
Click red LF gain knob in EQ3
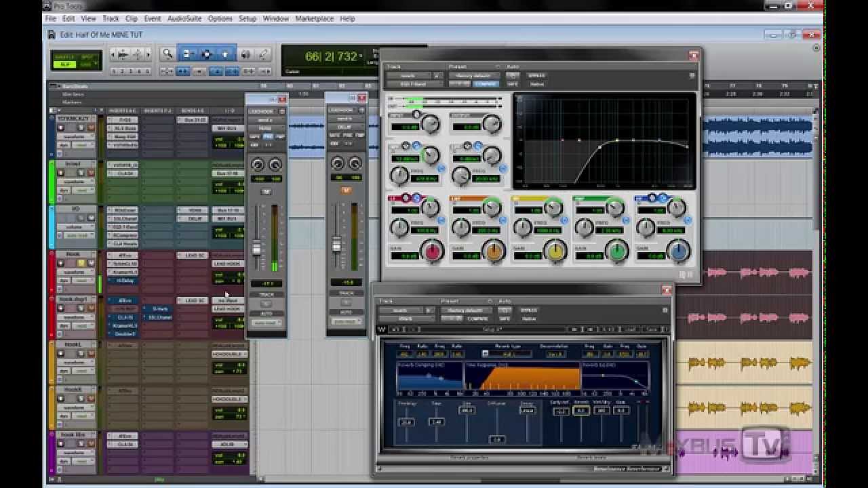click(431, 251)
